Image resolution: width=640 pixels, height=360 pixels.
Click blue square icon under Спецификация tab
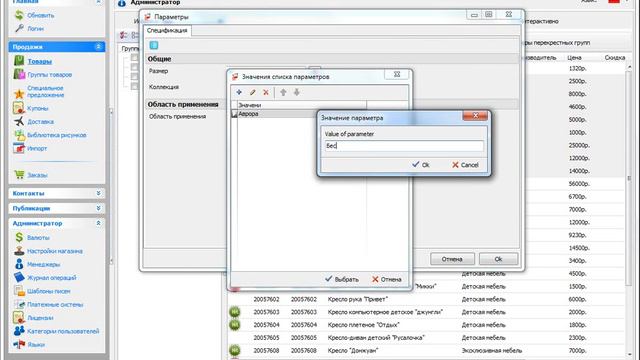coord(154,45)
